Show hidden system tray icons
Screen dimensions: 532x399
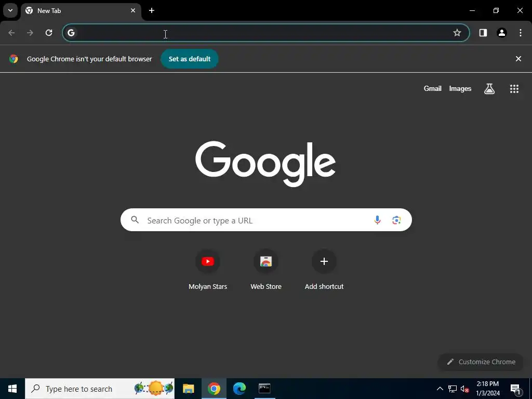[440, 389]
